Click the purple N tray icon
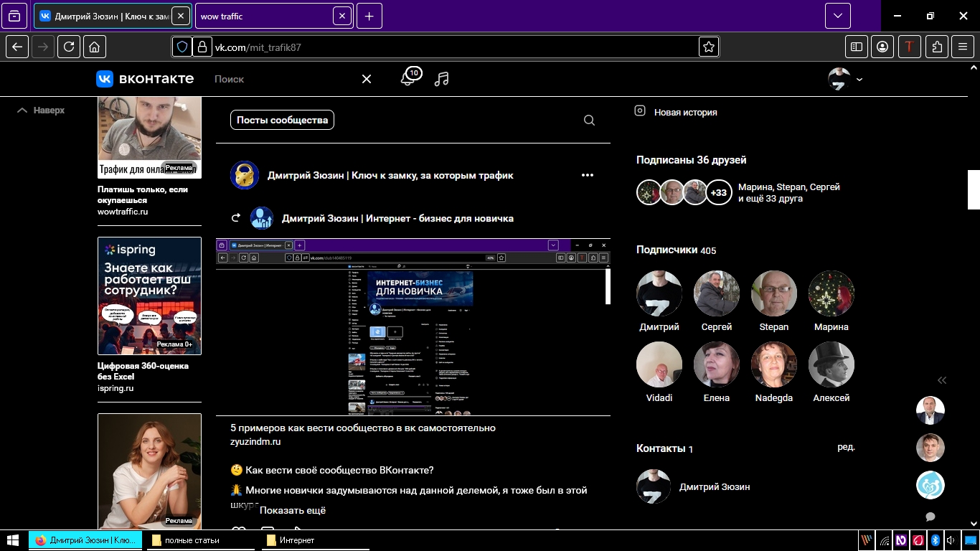980x551 pixels. 901,540
